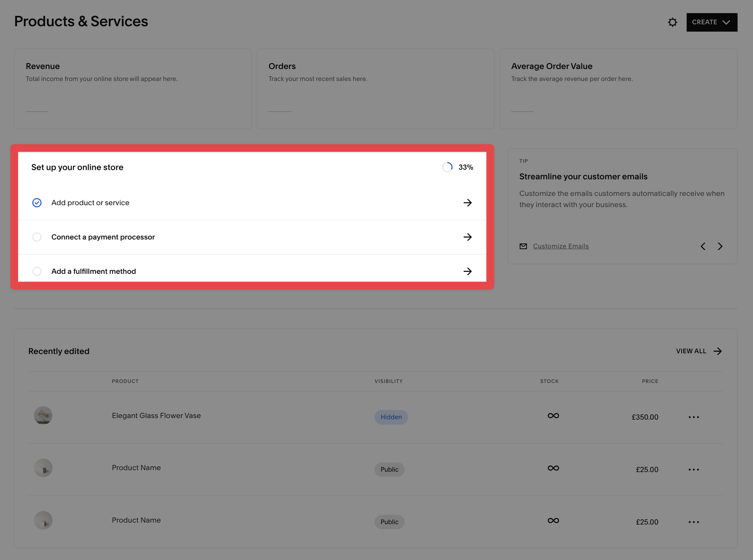Click Customize Emails link
The width and height of the screenshot is (753, 560).
coord(560,246)
